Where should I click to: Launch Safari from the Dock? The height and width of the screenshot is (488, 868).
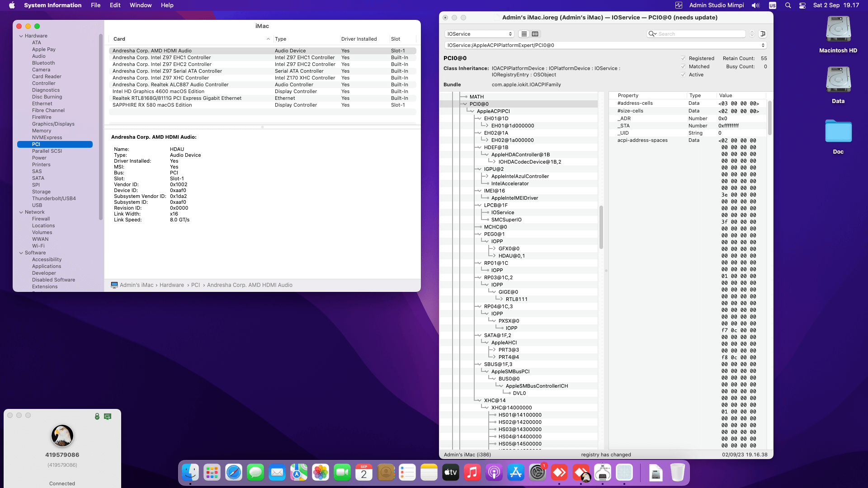click(x=234, y=473)
